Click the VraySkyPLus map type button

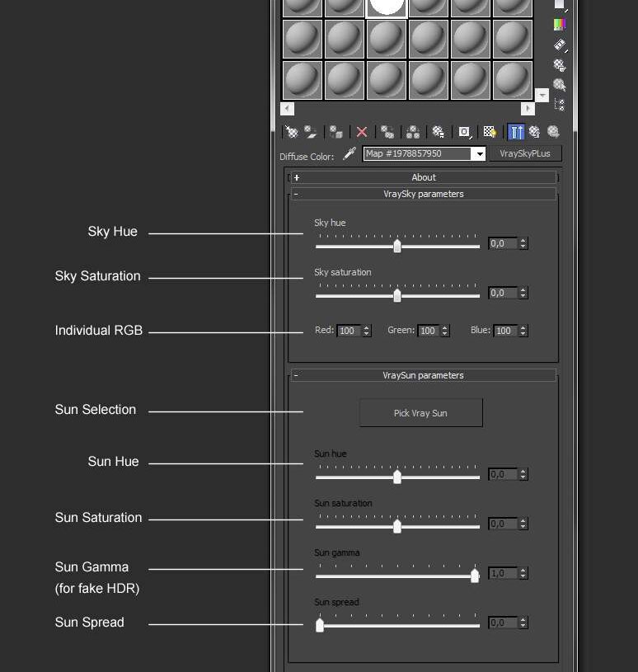coord(525,153)
